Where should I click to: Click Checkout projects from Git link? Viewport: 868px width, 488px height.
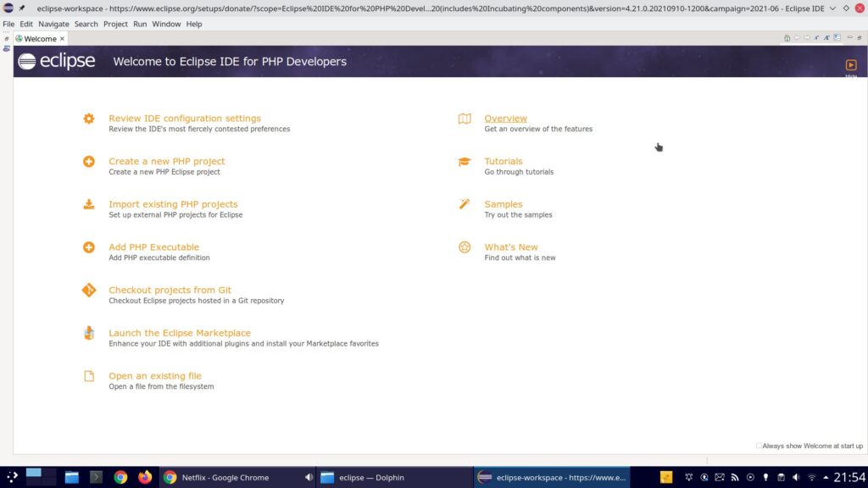(170, 290)
